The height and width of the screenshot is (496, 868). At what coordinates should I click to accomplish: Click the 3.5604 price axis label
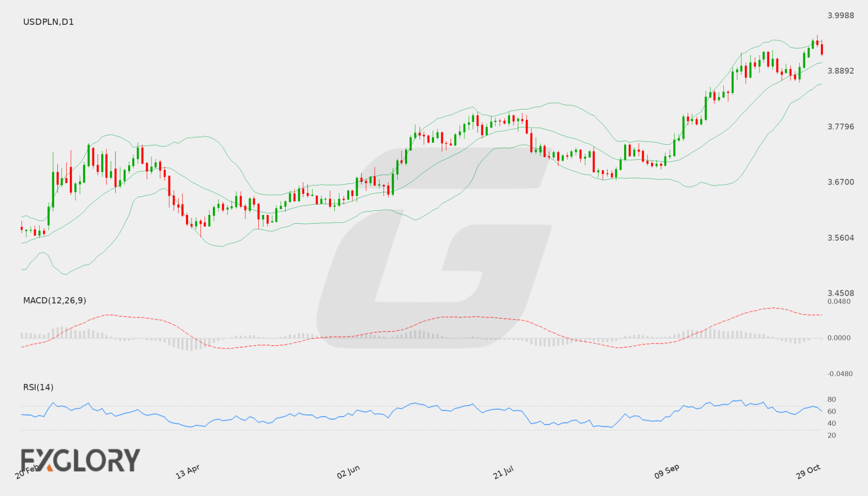click(841, 238)
